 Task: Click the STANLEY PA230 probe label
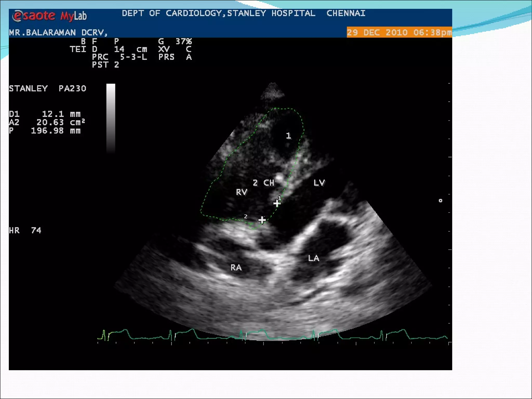[x=47, y=89]
